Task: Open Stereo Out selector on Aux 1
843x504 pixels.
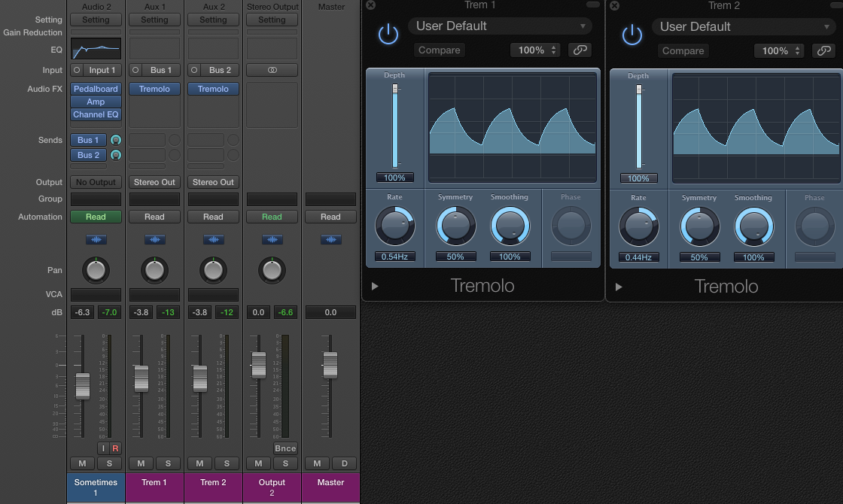Action: (154, 182)
